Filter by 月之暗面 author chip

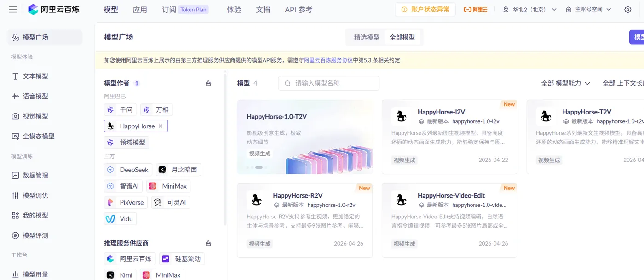[x=178, y=170]
